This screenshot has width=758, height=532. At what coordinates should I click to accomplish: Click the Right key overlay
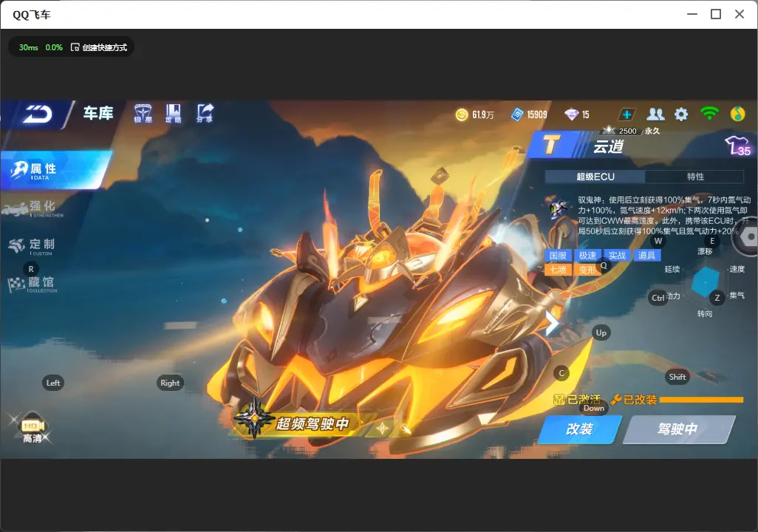coord(170,383)
